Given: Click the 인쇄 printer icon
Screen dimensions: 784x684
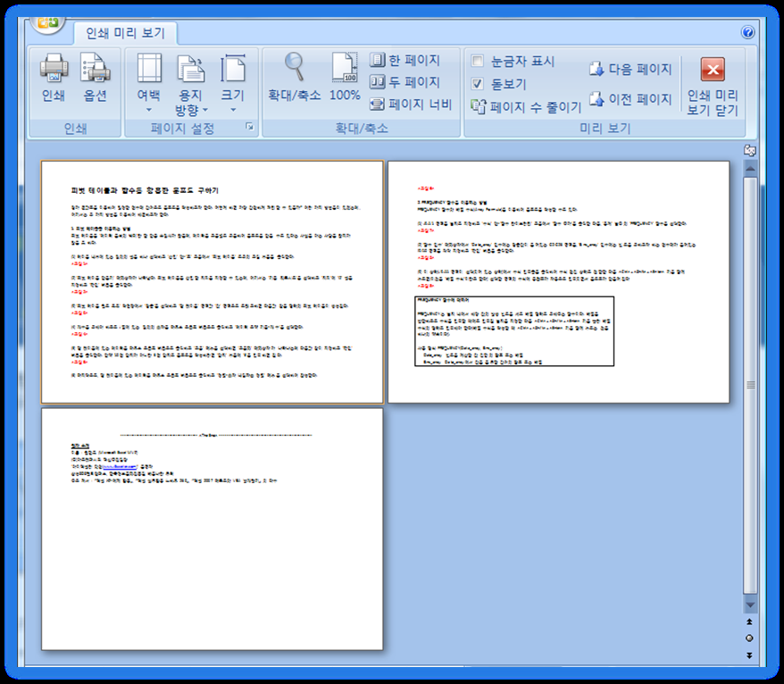Looking at the screenshot, I should (x=54, y=69).
